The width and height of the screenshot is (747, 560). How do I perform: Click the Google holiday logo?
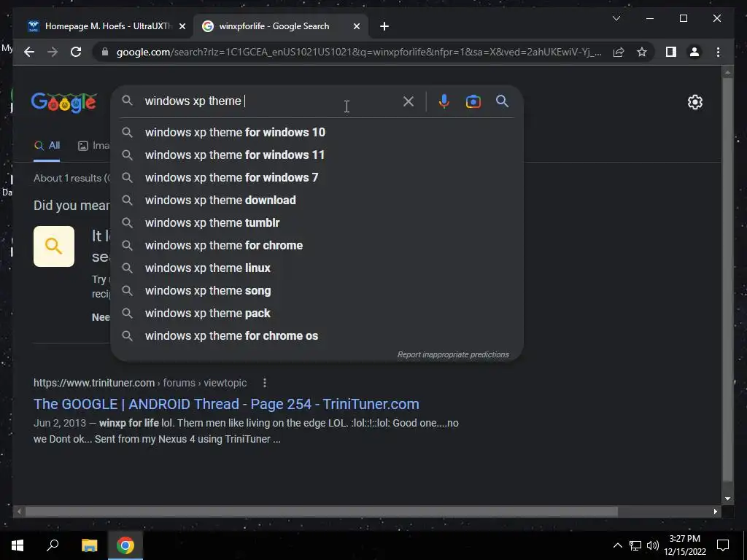click(x=64, y=102)
